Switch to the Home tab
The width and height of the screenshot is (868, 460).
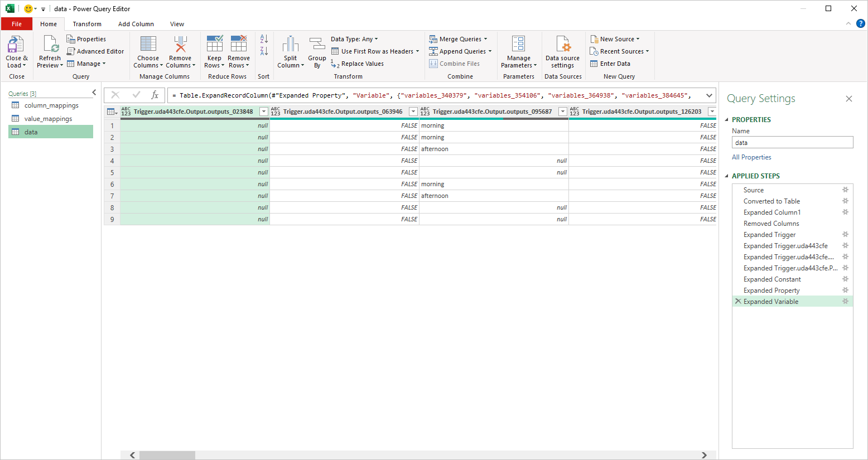pyautogui.click(x=49, y=24)
